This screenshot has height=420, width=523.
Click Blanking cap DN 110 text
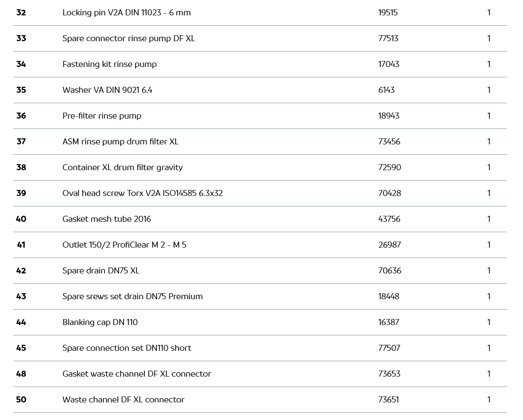point(100,322)
